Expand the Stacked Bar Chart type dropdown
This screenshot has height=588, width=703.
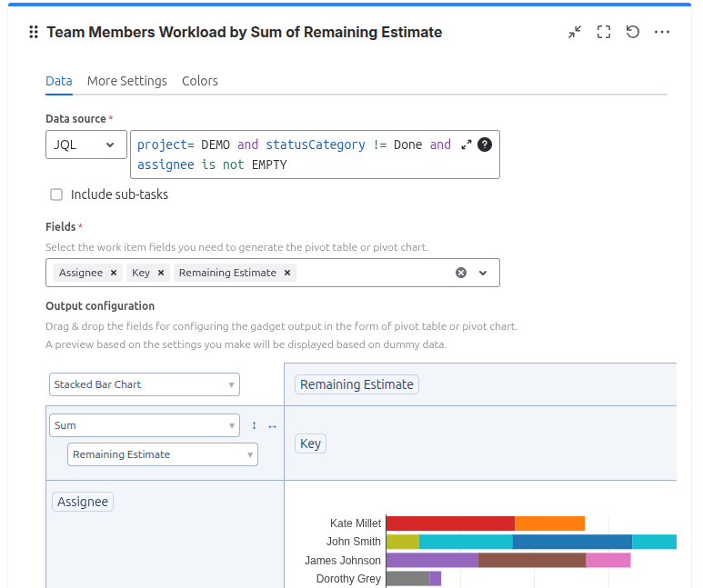pos(145,384)
